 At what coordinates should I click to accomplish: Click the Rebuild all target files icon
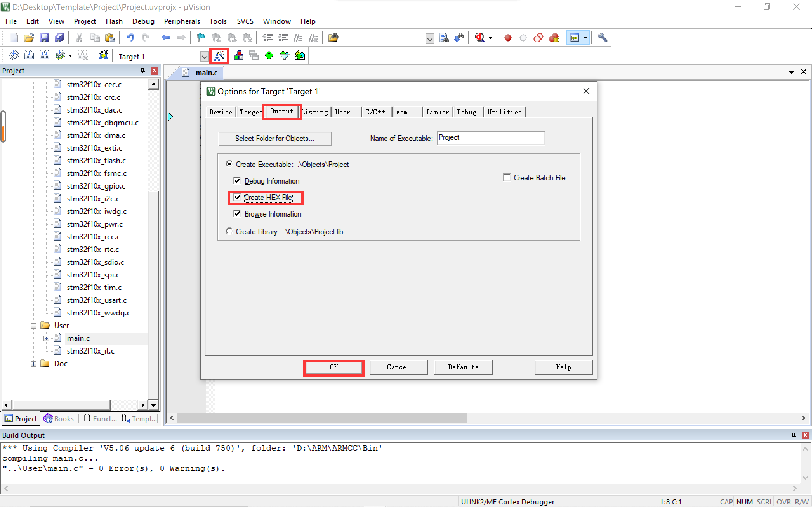[x=44, y=56]
